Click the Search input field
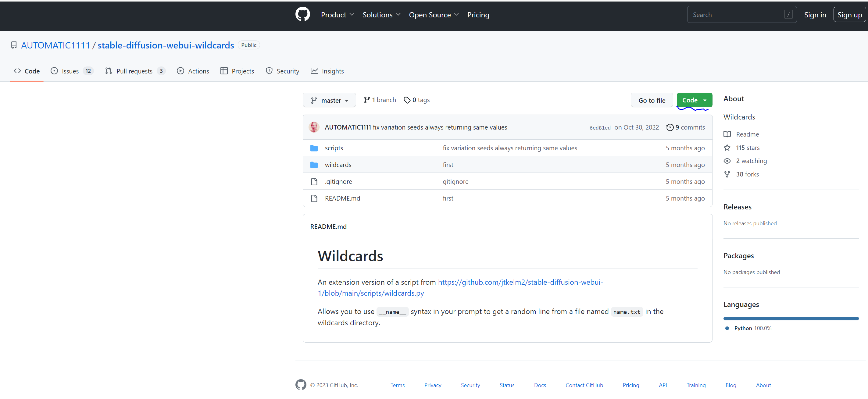Screen dimensions: 868x399 pyautogui.click(x=737, y=15)
